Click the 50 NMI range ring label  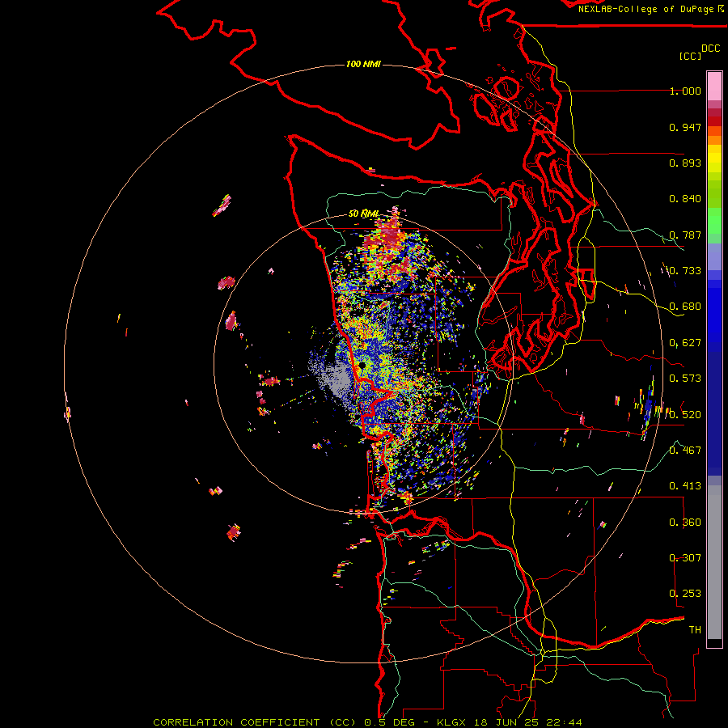click(363, 214)
